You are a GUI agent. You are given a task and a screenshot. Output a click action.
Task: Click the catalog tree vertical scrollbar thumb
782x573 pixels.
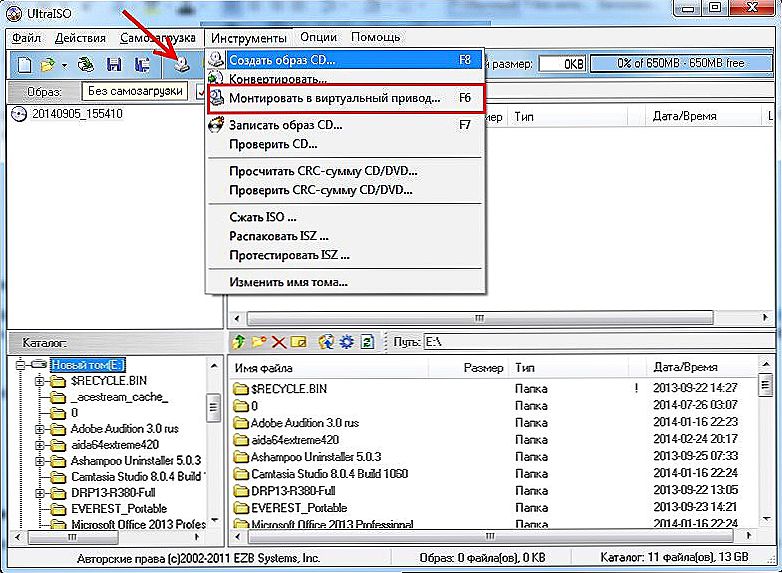pos(213,407)
